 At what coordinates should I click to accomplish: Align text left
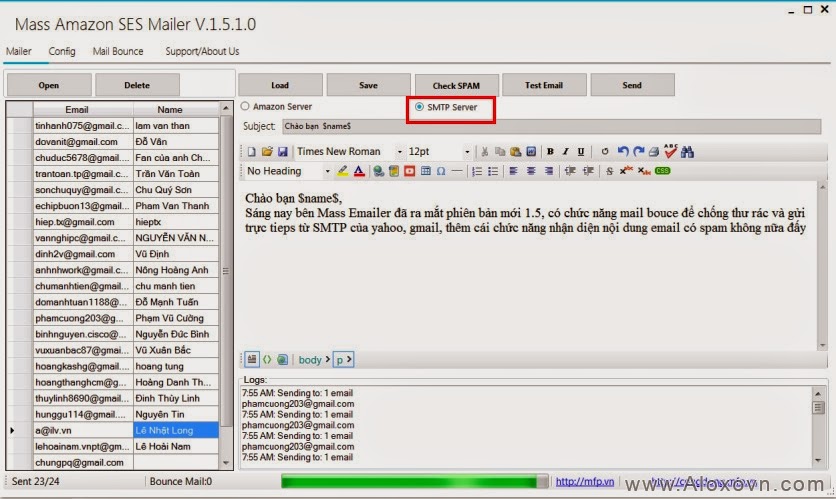(513, 171)
